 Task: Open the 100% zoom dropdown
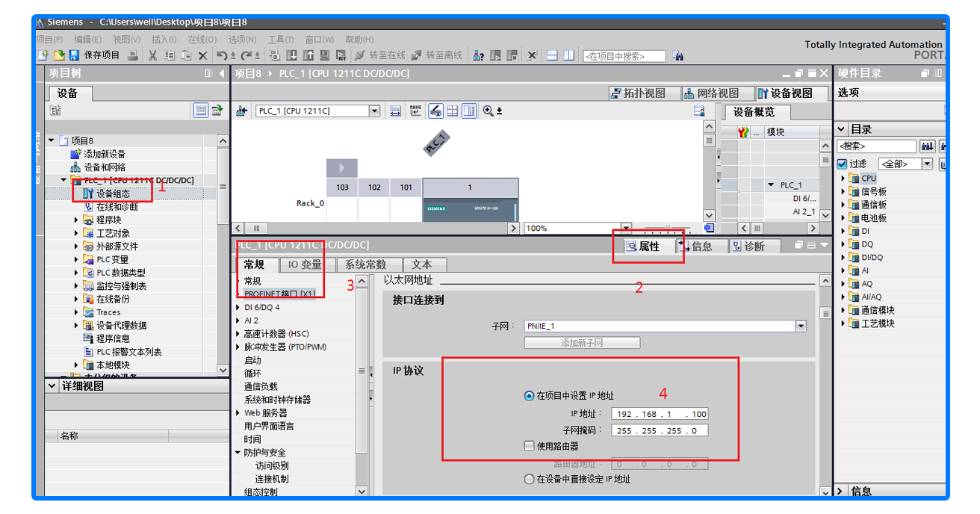pos(626,228)
